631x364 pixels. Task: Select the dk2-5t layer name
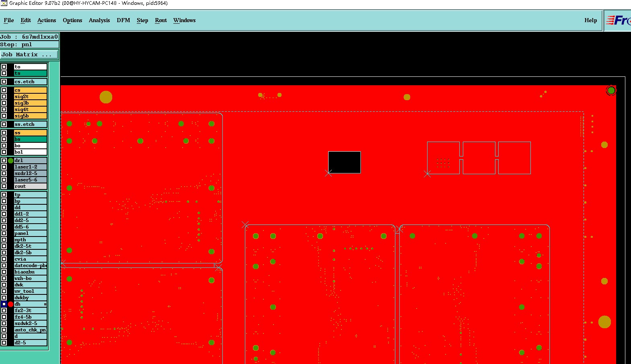[31, 246]
